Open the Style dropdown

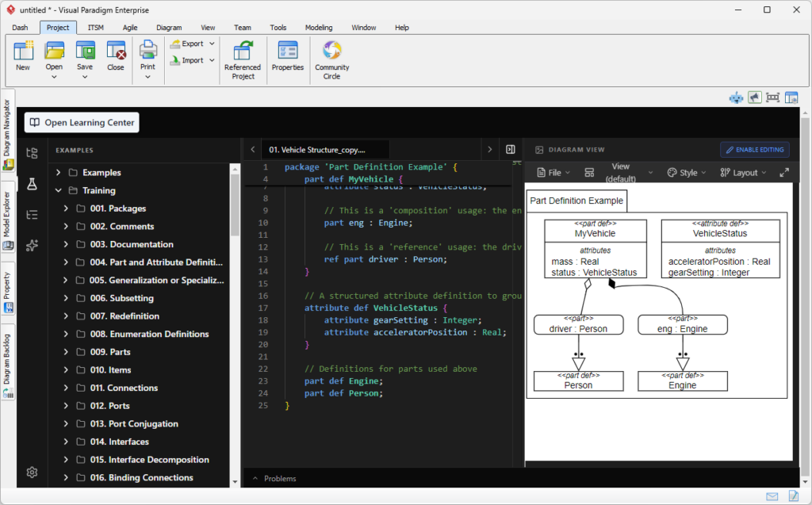tap(687, 173)
